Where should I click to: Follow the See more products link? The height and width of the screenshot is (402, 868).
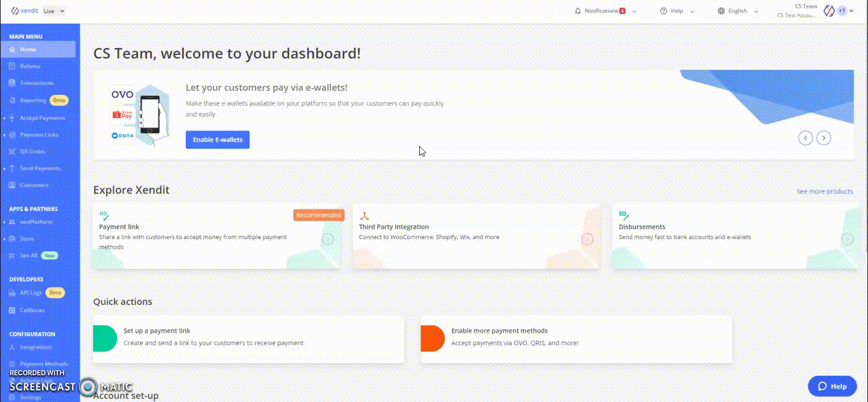(x=824, y=191)
